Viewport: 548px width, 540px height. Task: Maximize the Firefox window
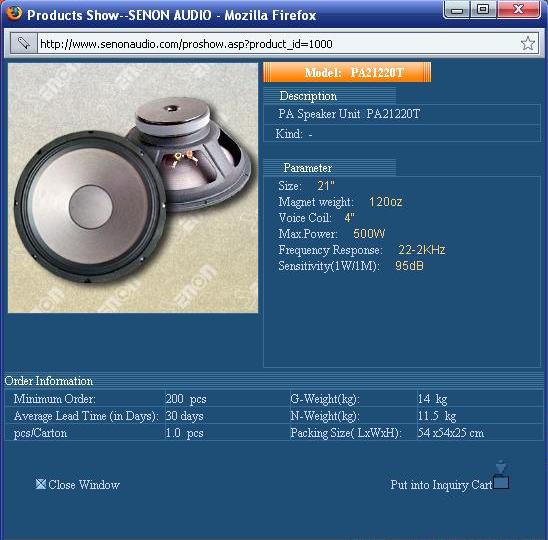[483, 9]
